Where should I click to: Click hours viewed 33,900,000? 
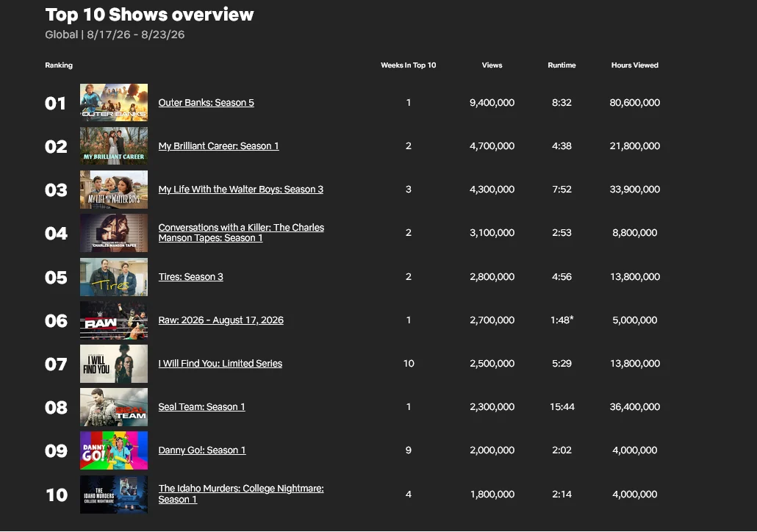(635, 190)
